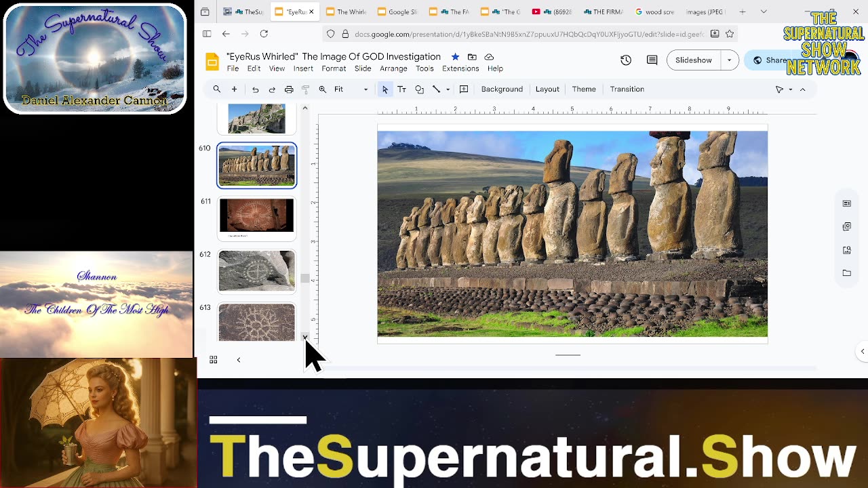
Task: Collapse the filmstrip panel arrow
Action: [239, 360]
